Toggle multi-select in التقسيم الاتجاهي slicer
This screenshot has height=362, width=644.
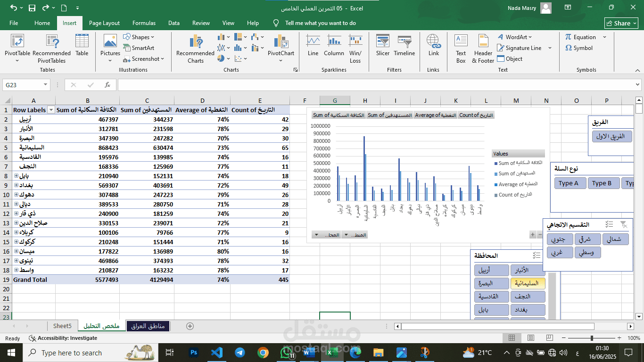click(x=609, y=225)
